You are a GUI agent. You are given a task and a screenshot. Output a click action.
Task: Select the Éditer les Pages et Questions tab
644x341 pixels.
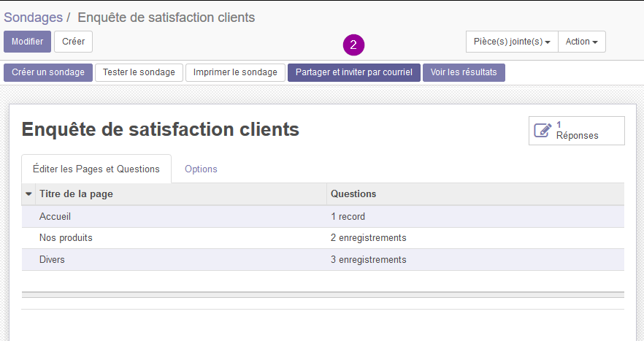tap(96, 169)
